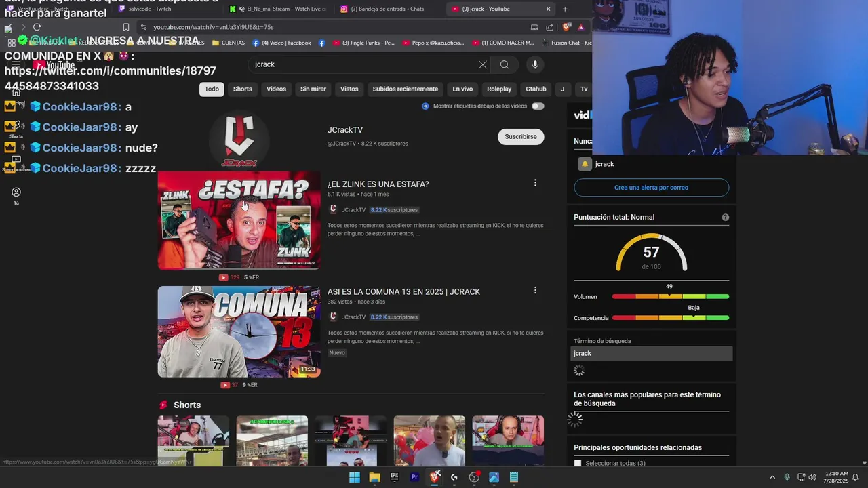868x488 pixels.
Task: Launch Epic Games from the taskbar
Action: (395, 477)
